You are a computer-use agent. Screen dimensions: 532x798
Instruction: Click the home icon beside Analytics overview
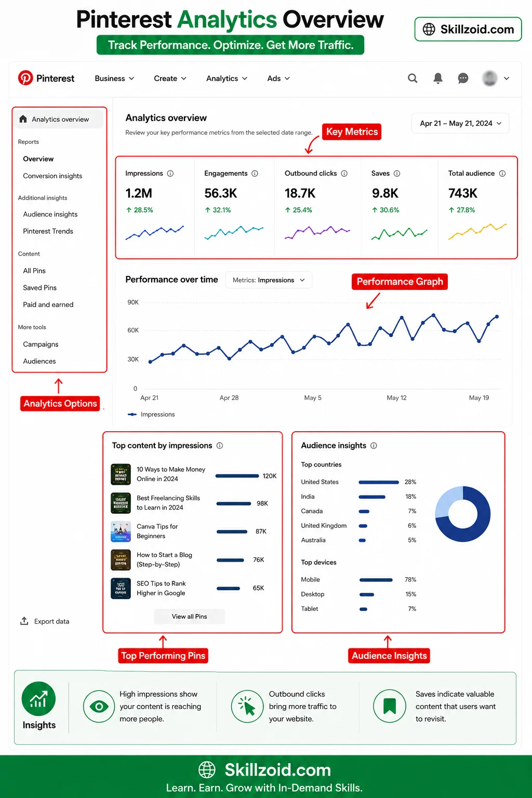(23, 119)
